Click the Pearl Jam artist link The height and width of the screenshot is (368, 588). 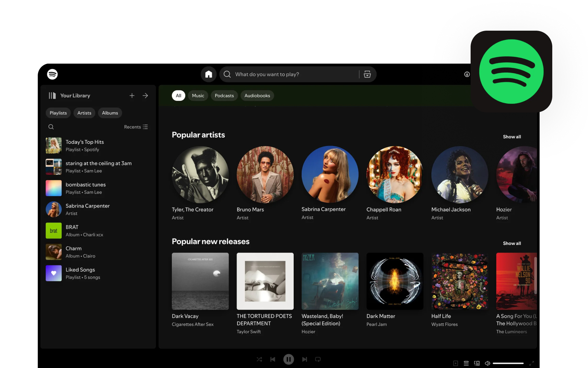click(377, 324)
